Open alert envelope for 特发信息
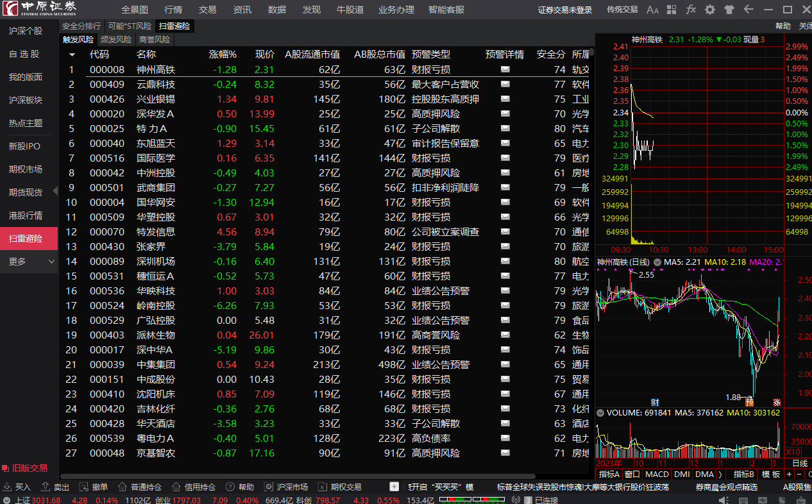 pos(505,231)
